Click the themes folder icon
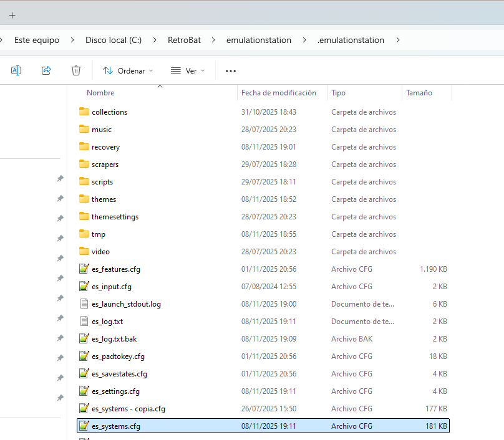504x440 pixels. click(x=84, y=199)
